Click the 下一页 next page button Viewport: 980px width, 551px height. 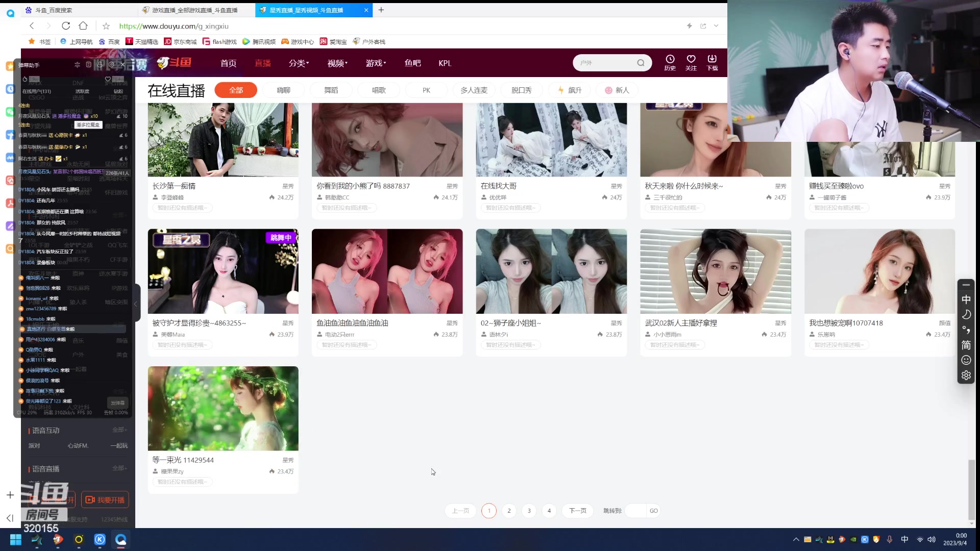point(578,511)
